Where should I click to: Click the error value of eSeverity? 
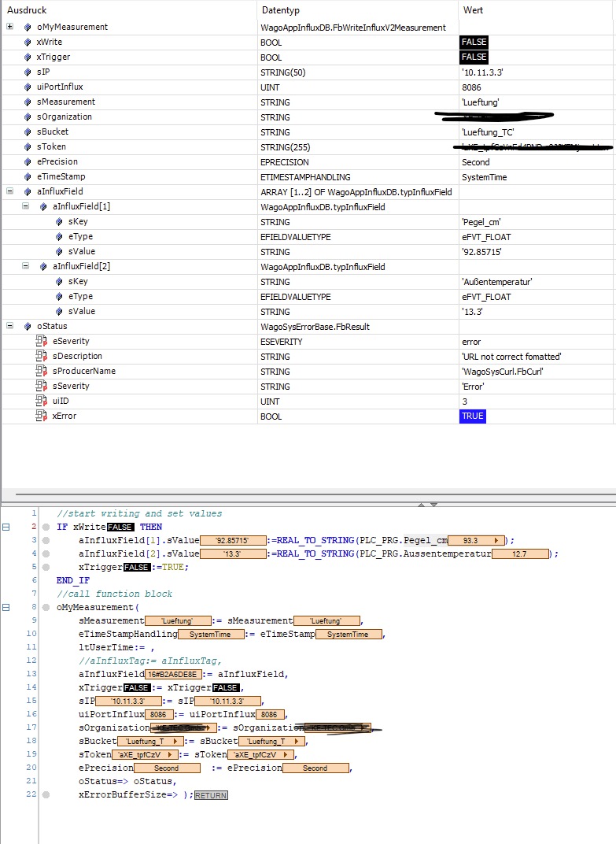(x=471, y=342)
